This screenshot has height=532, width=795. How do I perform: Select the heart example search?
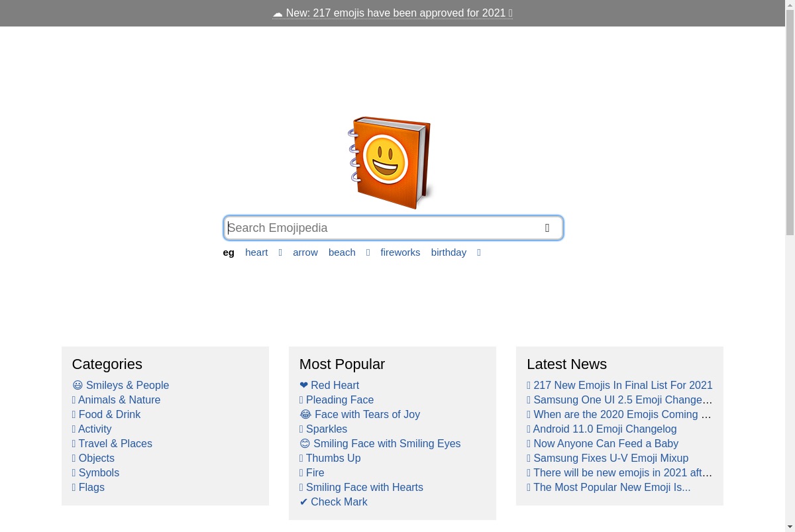(256, 252)
